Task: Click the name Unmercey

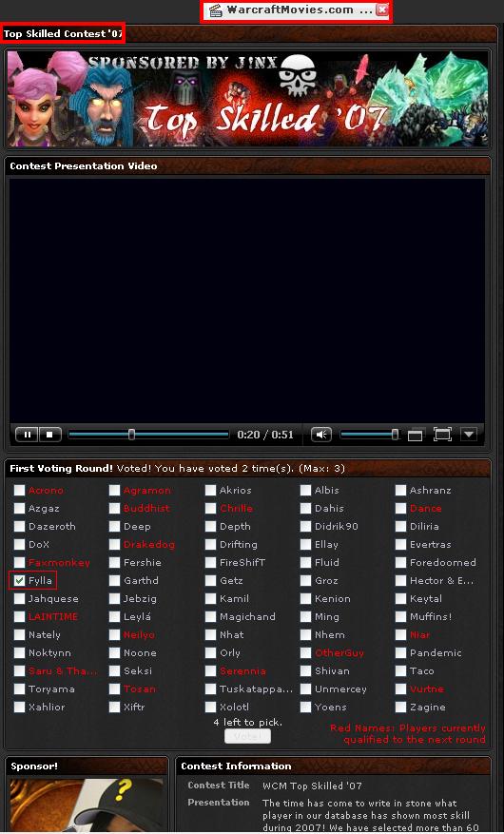Action: pyautogui.click(x=340, y=689)
